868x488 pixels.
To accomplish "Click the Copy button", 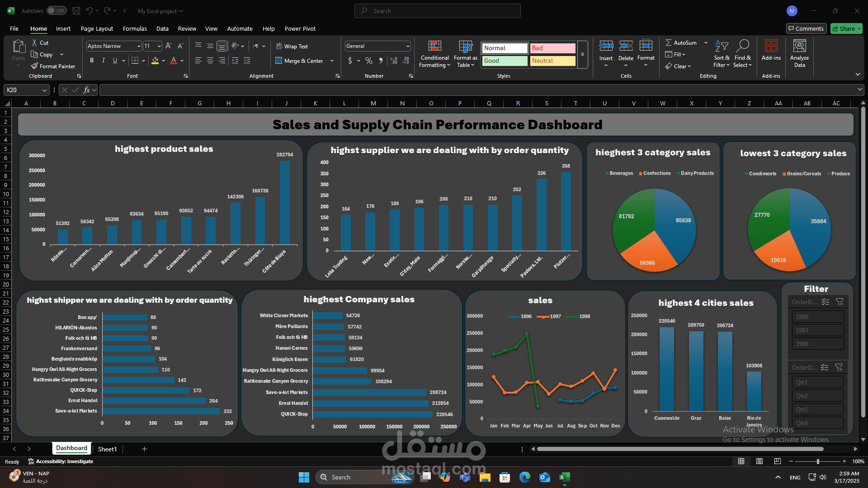I will pos(42,55).
